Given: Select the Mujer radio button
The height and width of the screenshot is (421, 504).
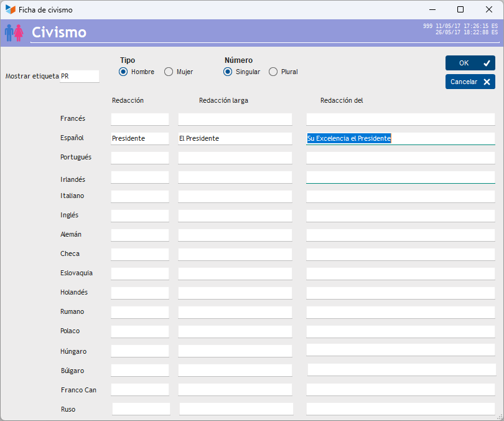Looking at the screenshot, I should [169, 72].
